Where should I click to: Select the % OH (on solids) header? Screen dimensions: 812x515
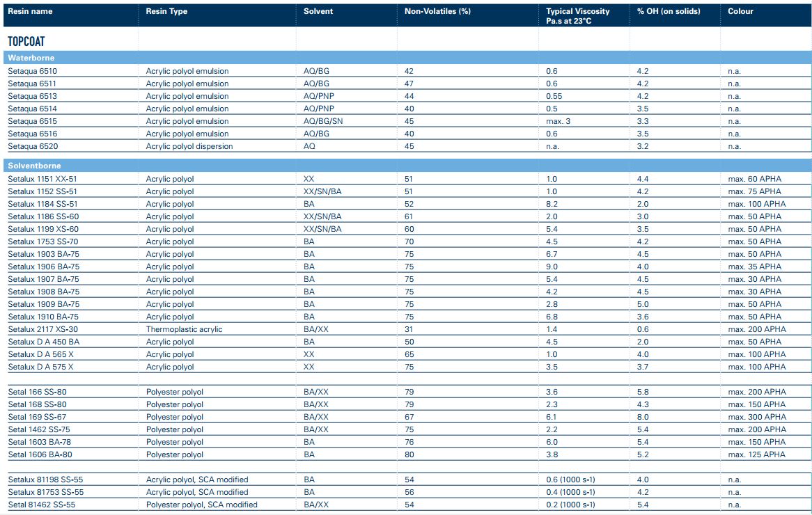click(669, 12)
